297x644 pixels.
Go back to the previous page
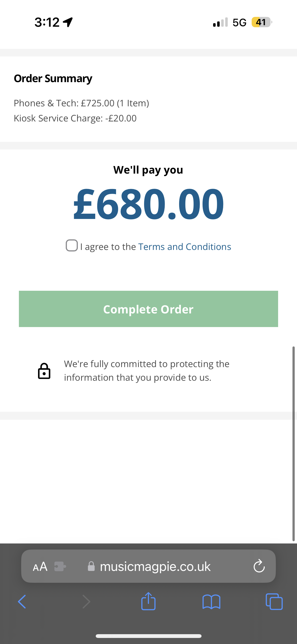22,602
